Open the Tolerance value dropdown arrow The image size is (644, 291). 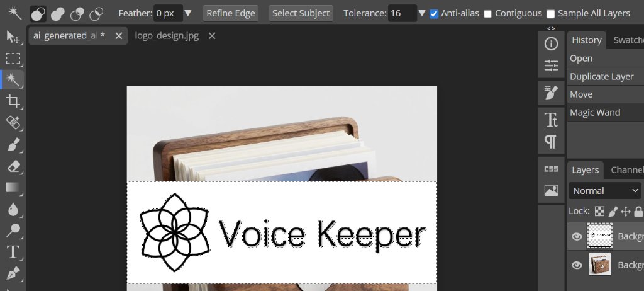point(421,13)
